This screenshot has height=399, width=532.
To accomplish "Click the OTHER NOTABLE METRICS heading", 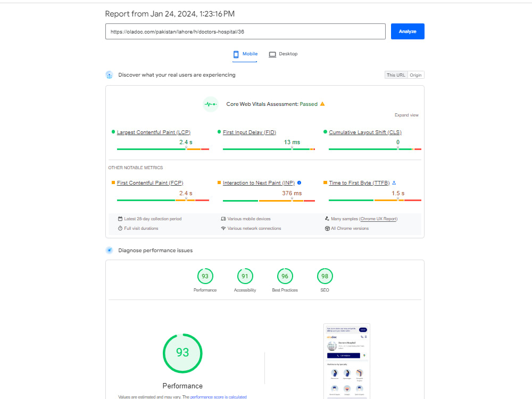I will 135,168.
